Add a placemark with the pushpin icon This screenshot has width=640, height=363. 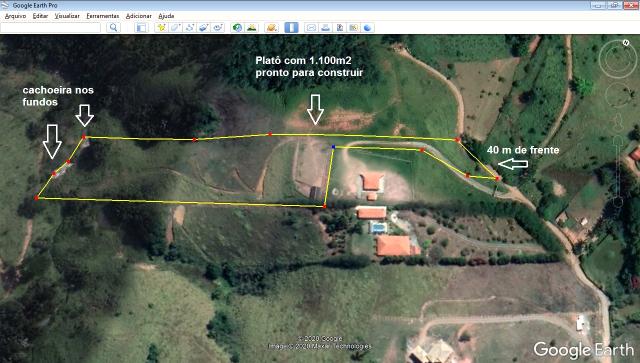161,27
